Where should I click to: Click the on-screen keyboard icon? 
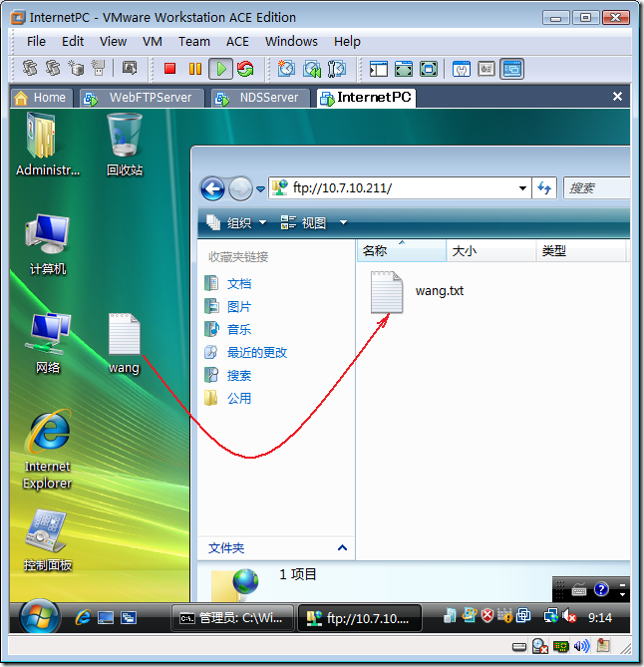pyautogui.click(x=579, y=589)
